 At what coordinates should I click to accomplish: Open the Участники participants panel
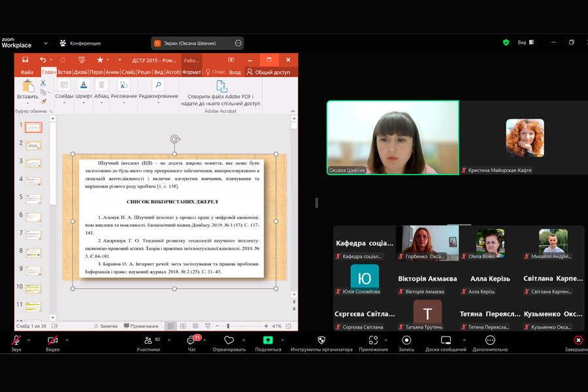pos(148,340)
